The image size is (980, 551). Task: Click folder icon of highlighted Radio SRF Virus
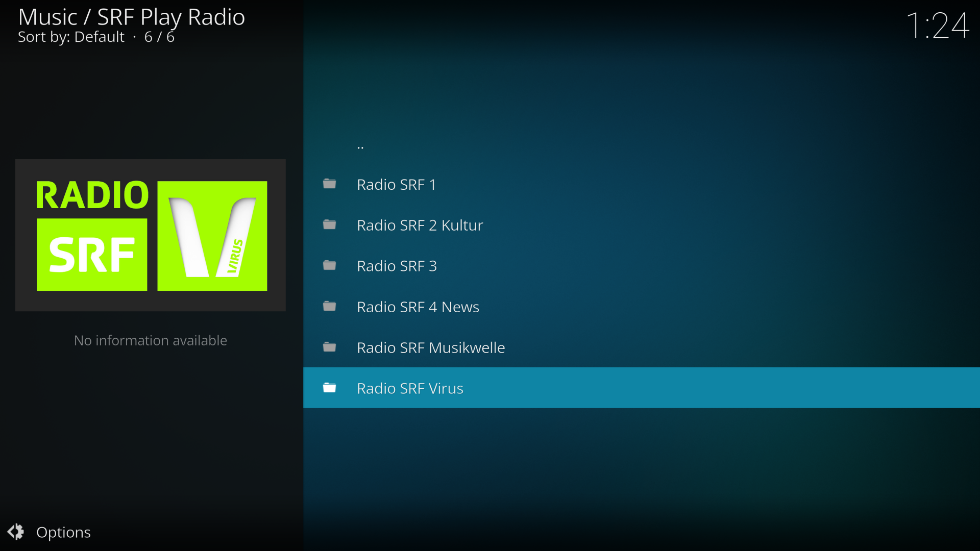330,388
